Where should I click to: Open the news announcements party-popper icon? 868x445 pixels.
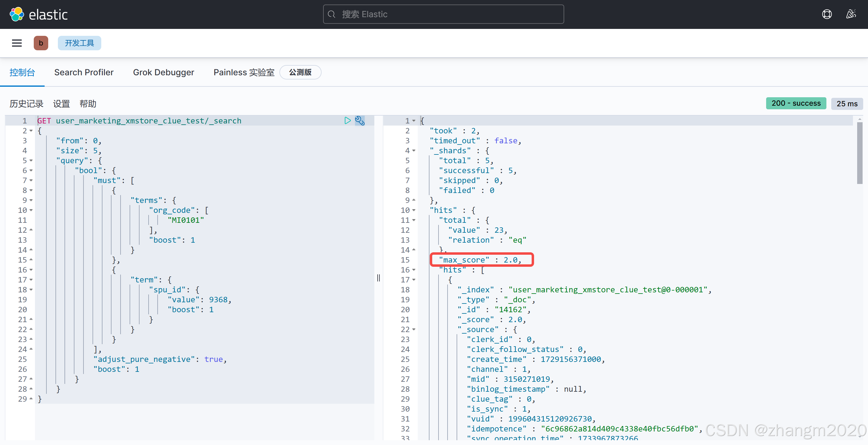tap(851, 14)
